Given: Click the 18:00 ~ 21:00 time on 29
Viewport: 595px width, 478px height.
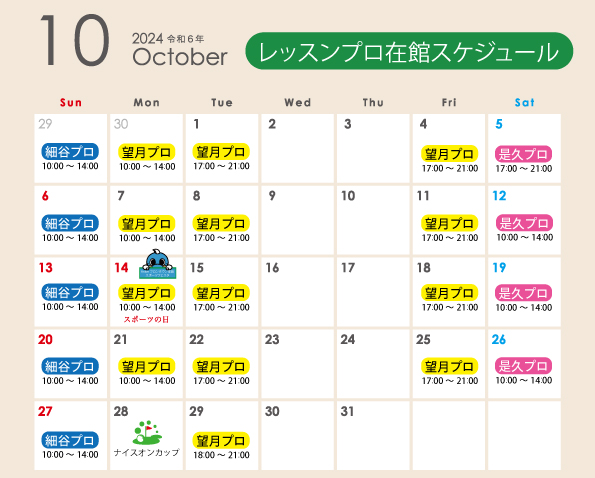Looking at the screenshot, I should click(x=222, y=455).
